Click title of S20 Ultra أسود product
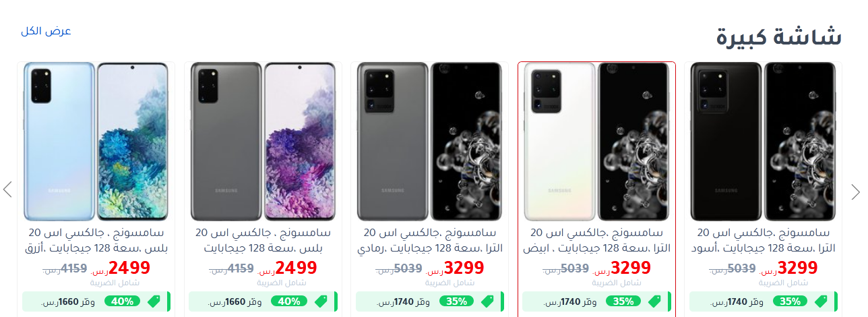This screenshot has width=868, height=317. click(x=763, y=241)
